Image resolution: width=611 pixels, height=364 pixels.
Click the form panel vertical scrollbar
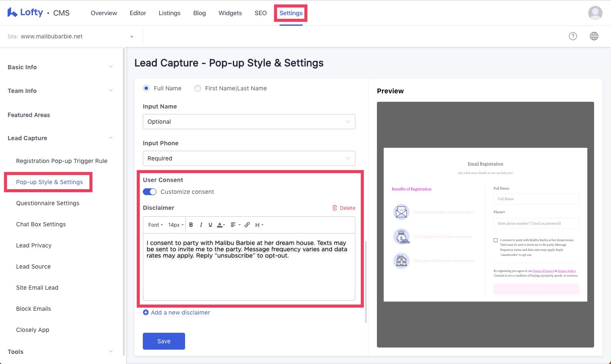point(366,282)
